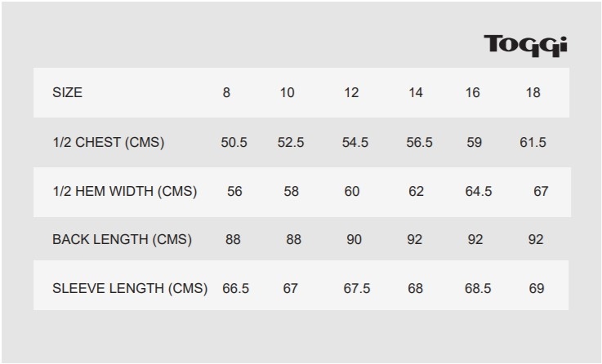Click size 12 column header

[351, 92]
